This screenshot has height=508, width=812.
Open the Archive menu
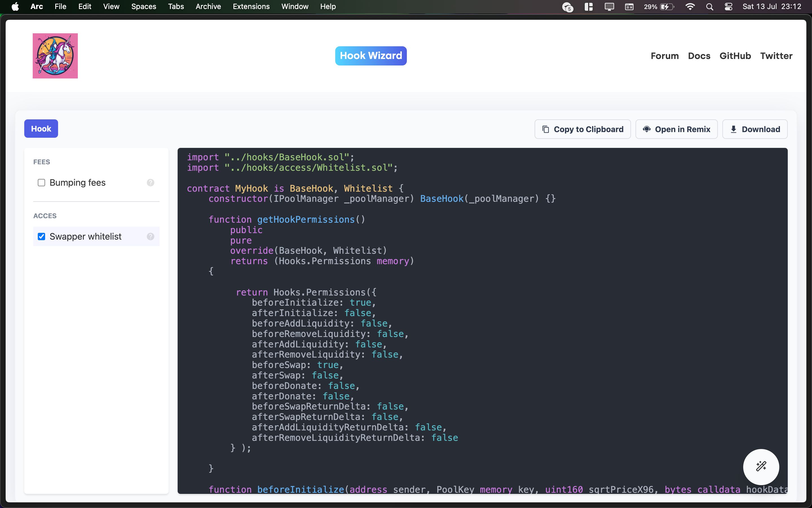pyautogui.click(x=208, y=7)
